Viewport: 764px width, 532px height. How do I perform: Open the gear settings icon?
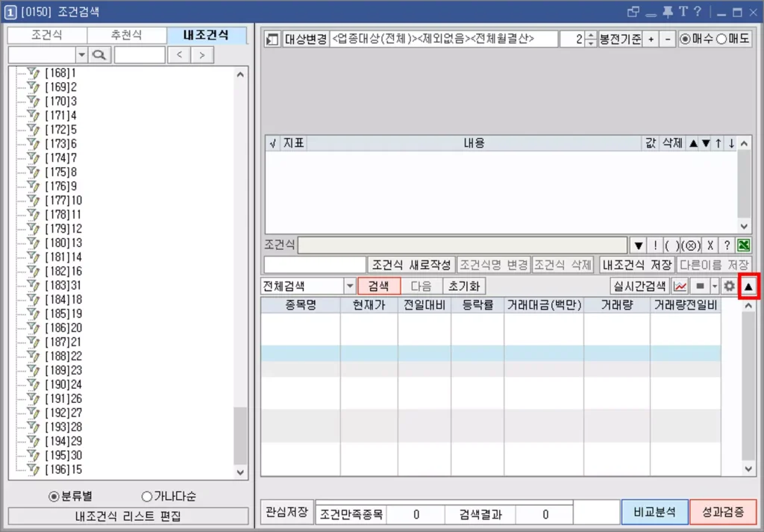pos(729,286)
